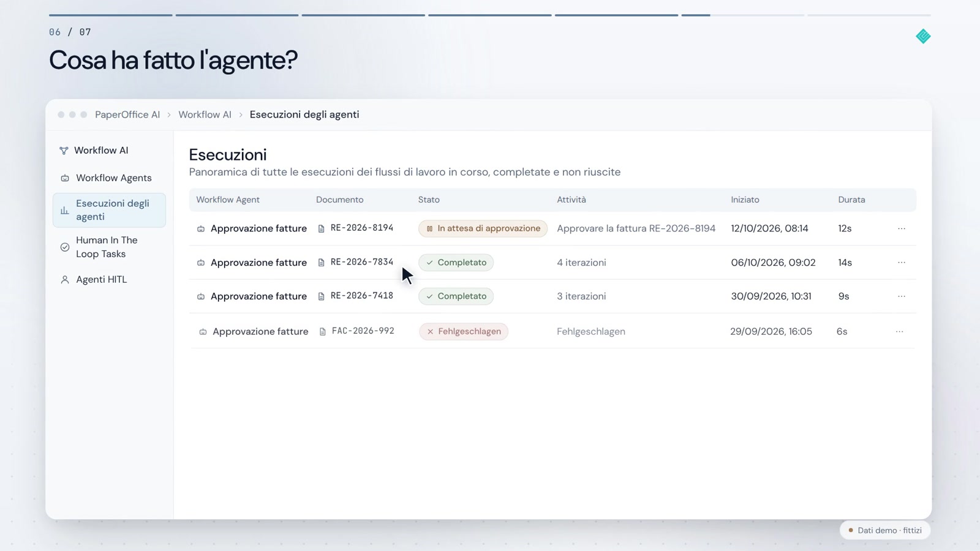Click the Dati demo · fittizi badge
The width and height of the screenshot is (980, 551).
point(885,530)
